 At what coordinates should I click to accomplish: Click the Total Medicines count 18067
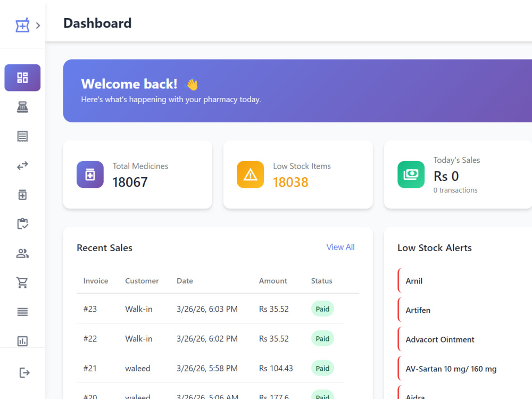[x=130, y=182]
